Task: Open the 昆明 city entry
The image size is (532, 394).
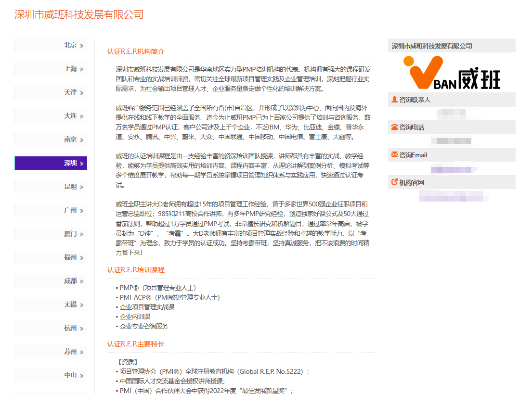Action: [51, 187]
